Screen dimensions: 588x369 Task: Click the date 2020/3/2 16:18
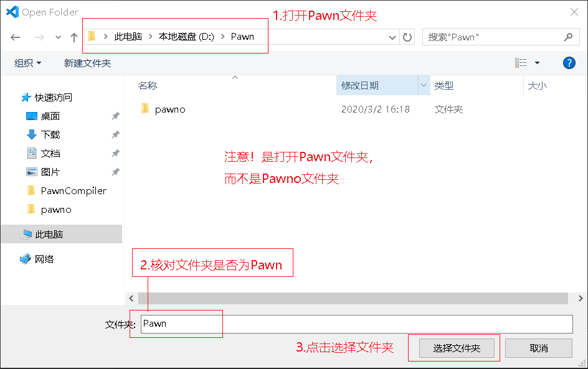(376, 110)
